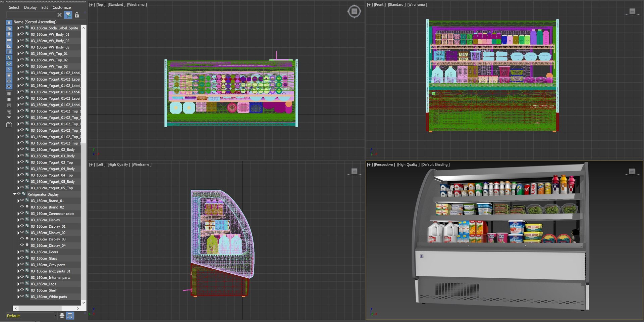The width and height of the screenshot is (644, 322).
Task: Toggle the Display Containers filter icon
Action: [9, 75]
